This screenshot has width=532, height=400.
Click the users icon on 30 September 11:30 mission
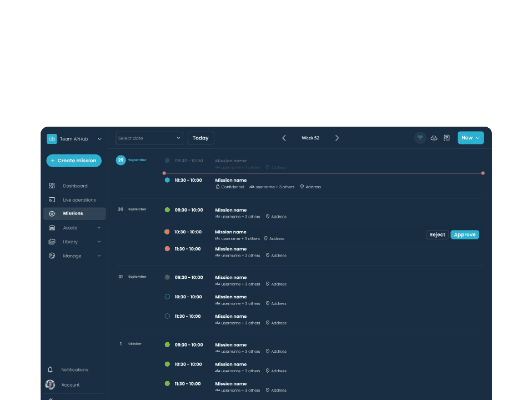click(218, 256)
